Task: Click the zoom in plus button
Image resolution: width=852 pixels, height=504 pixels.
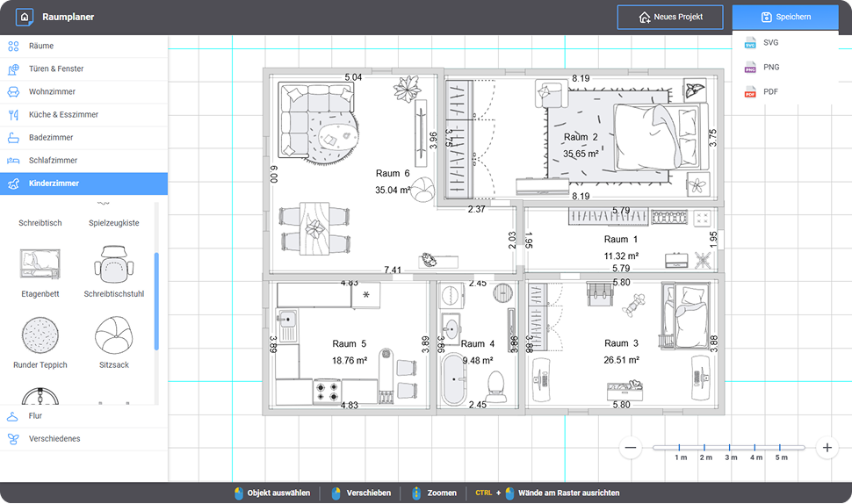Action: coord(827,448)
